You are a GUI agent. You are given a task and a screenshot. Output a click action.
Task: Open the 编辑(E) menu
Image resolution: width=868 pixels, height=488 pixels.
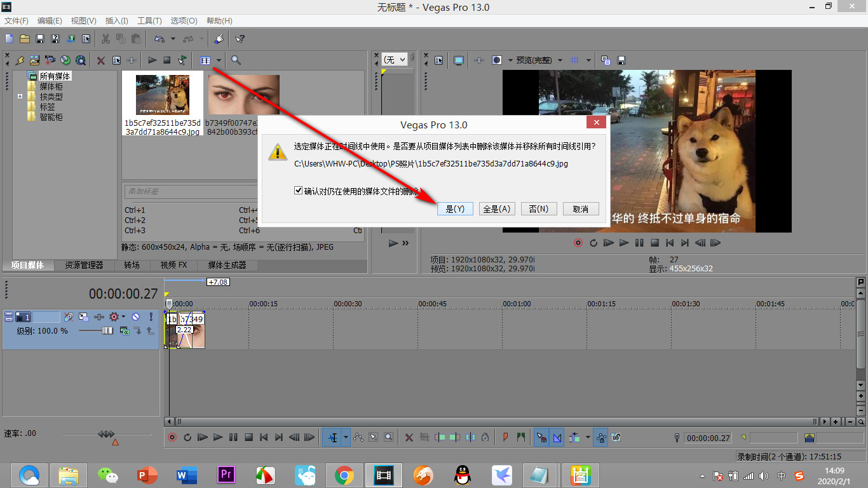(50, 21)
